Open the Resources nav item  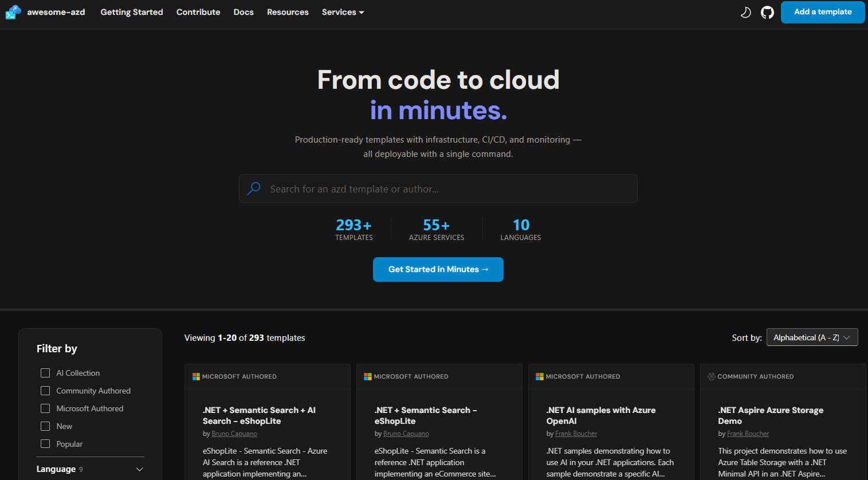(288, 12)
